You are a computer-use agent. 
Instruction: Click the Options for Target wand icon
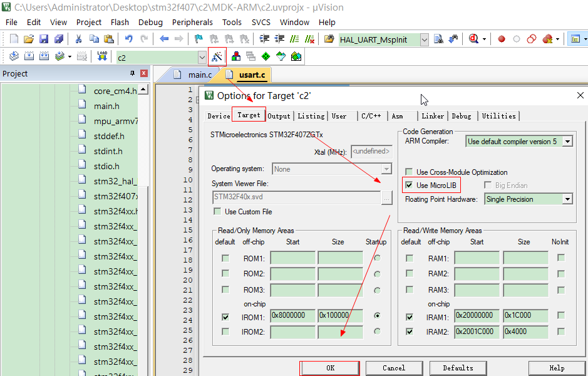[217, 56]
